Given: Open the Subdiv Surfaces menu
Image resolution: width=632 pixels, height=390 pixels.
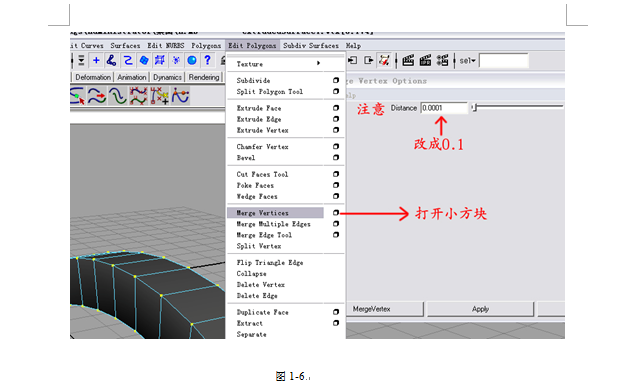Looking at the screenshot, I should (311, 46).
